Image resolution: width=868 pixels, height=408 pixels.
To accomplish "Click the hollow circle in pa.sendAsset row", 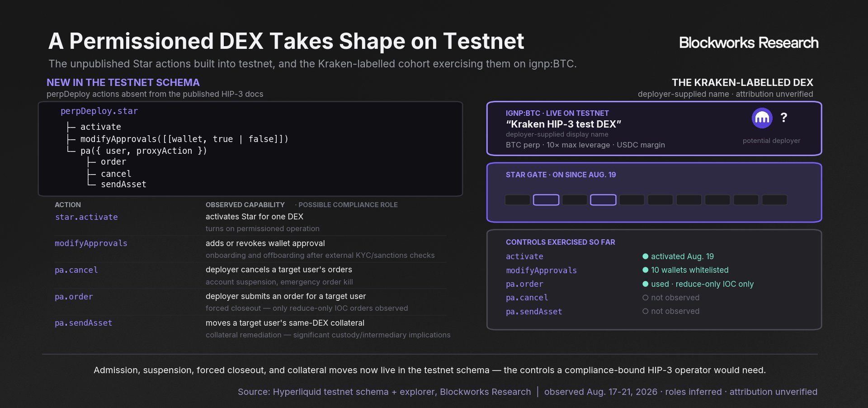I will coord(646,311).
